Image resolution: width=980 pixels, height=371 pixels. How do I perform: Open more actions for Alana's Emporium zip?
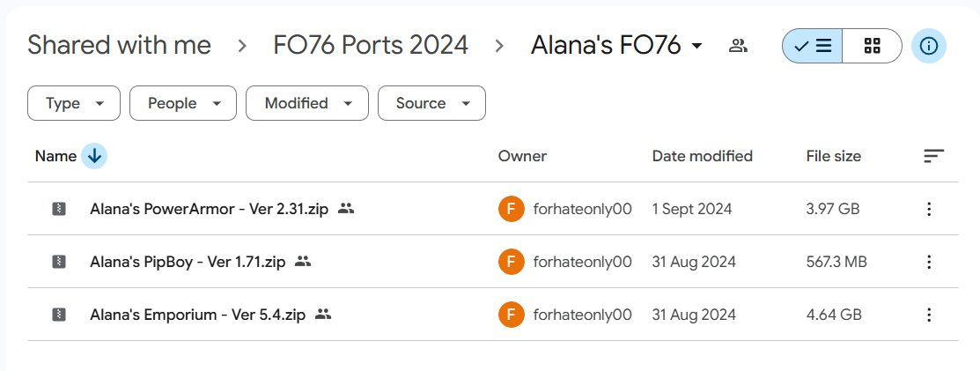[928, 315]
